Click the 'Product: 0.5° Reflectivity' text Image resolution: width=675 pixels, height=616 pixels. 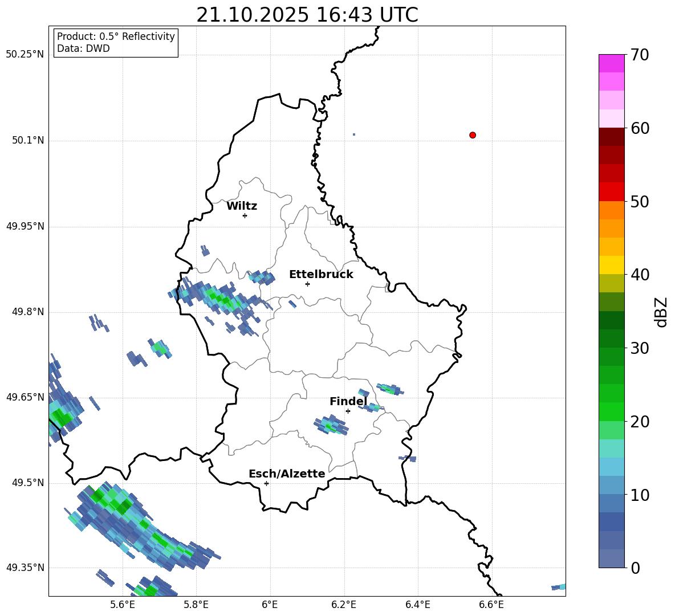tap(116, 36)
